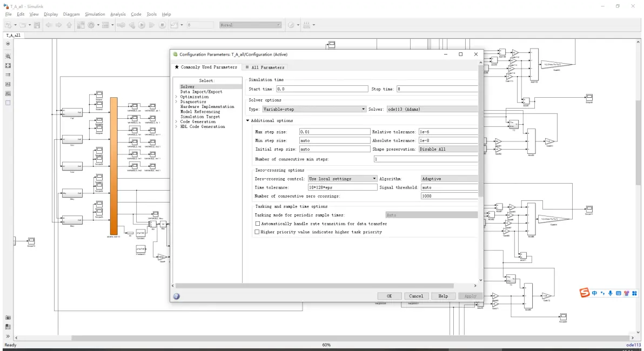Viewport: 644px width, 351px height.
Task: Click the Open model folder icon
Action: (x=23, y=25)
